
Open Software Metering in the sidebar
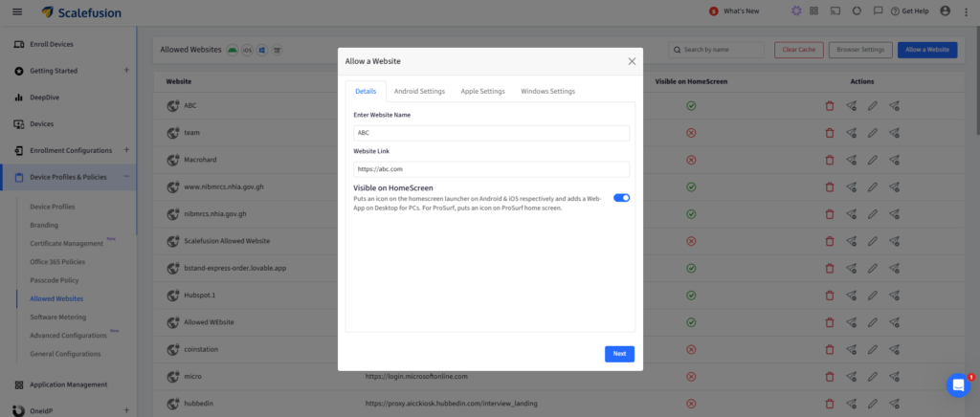point(58,318)
